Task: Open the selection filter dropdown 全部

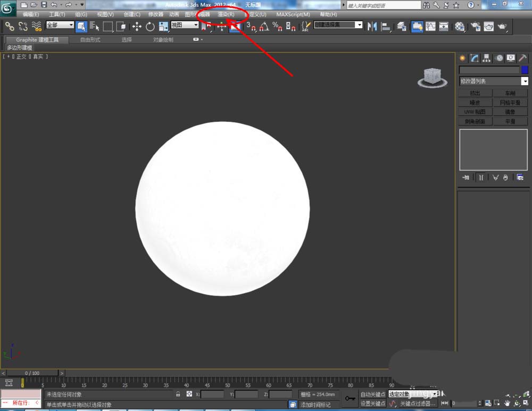Action: coord(60,25)
